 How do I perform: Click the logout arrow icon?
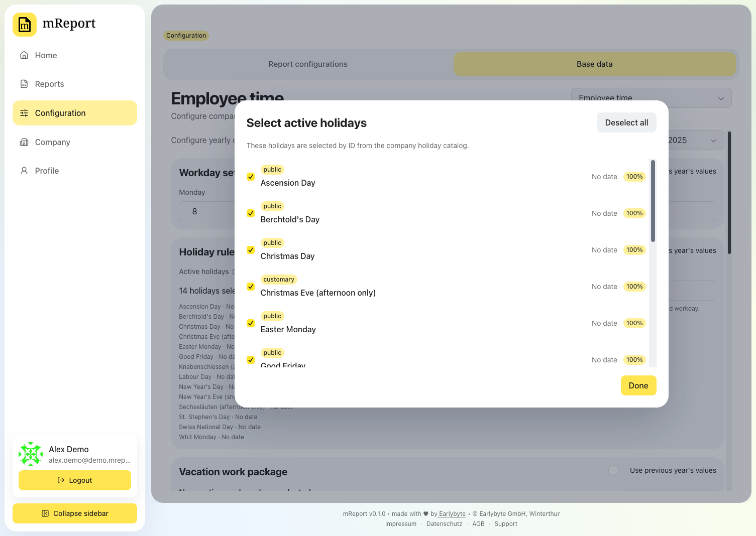(61, 480)
